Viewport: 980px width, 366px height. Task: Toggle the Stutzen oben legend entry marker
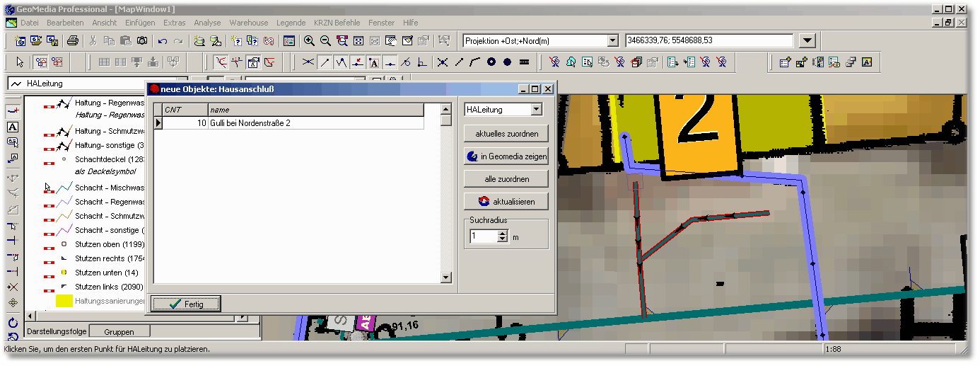pyautogui.click(x=49, y=245)
